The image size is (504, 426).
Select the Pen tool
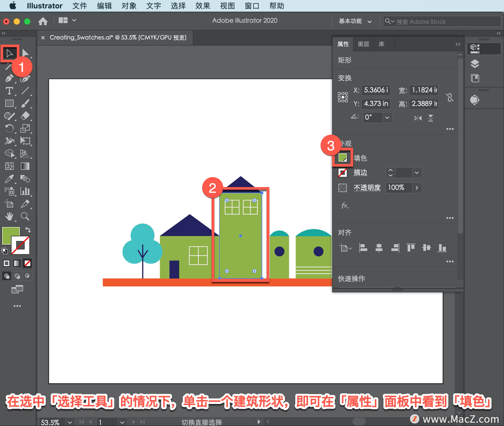tap(9, 78)
